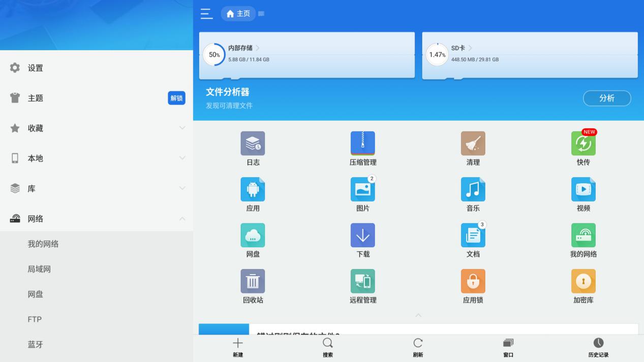
Task: Select 蓝牙 Bluetooth in sidebar
Action: click(x=97, y=345)
